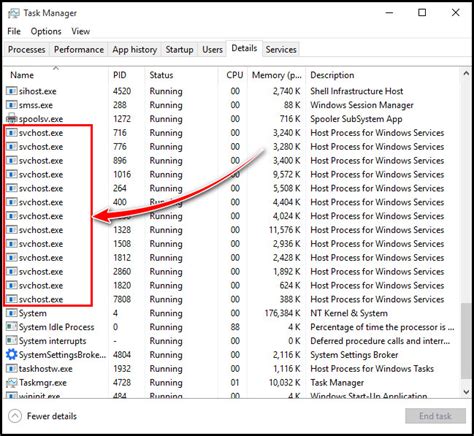The image size is (474, 436).
Task: Click the NT Kernel & System description
Action: click(x=349, y=313)
